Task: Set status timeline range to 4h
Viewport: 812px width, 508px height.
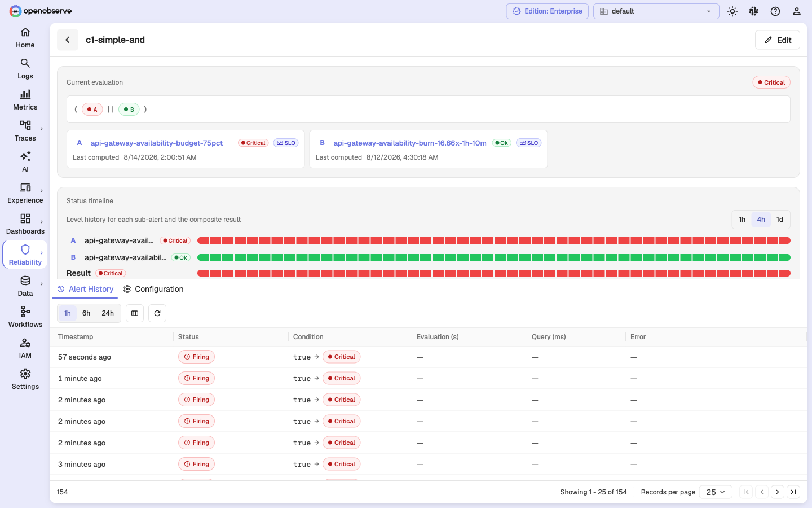Action: click(x=761, y=220)
